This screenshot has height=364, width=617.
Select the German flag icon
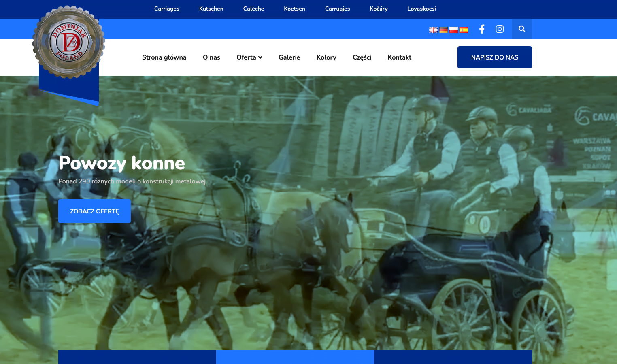443,30
